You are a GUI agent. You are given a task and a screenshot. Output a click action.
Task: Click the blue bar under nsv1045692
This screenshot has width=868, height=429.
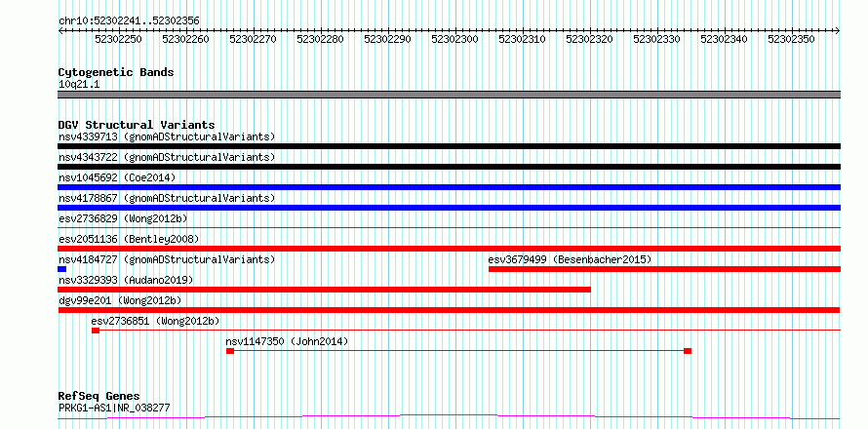(449, 187)
